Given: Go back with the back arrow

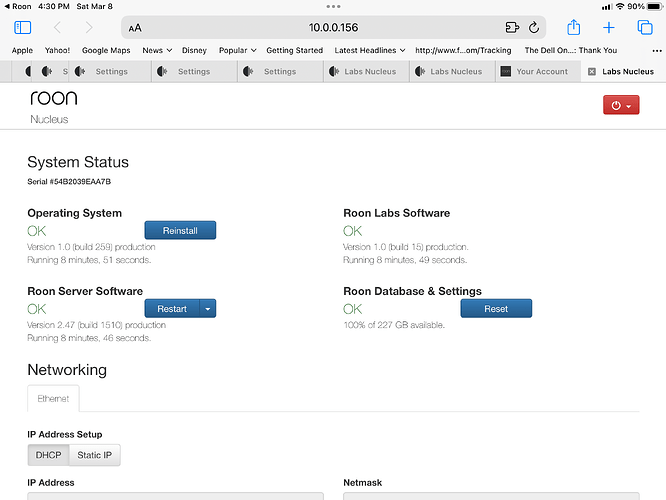Looking at the screenshot, I should 57,28.
